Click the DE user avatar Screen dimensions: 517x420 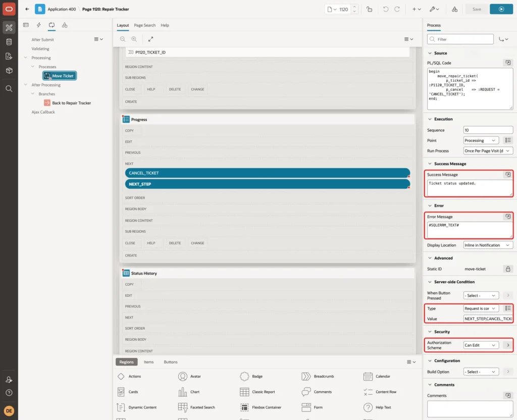click(x=9, y=411)
